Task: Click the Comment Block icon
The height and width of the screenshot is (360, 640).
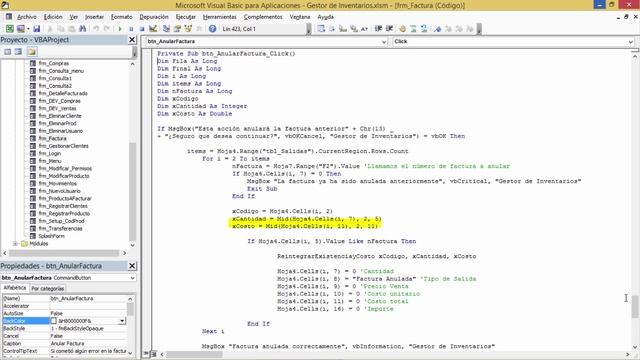Action: 413,29
